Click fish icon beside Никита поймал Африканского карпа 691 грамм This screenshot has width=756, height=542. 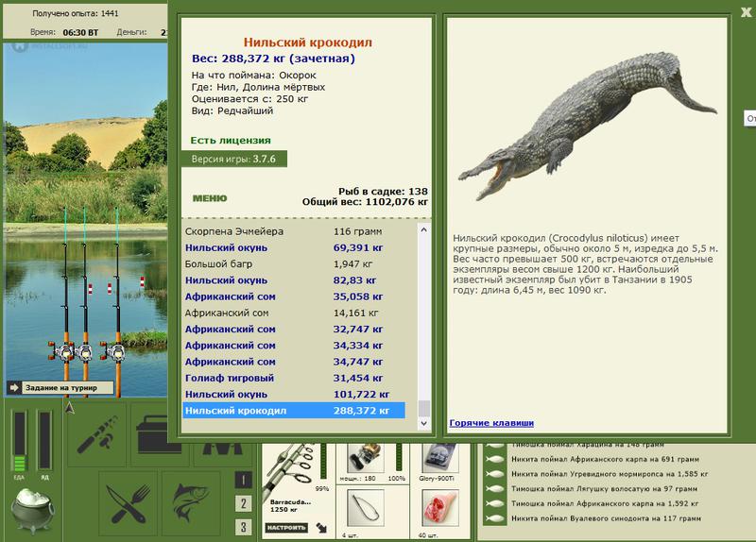tap(494, 459)
